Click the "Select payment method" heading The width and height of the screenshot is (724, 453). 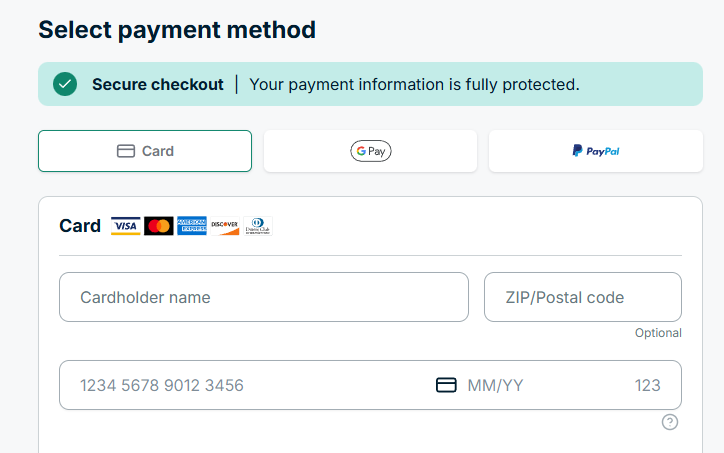pos(177,29)
